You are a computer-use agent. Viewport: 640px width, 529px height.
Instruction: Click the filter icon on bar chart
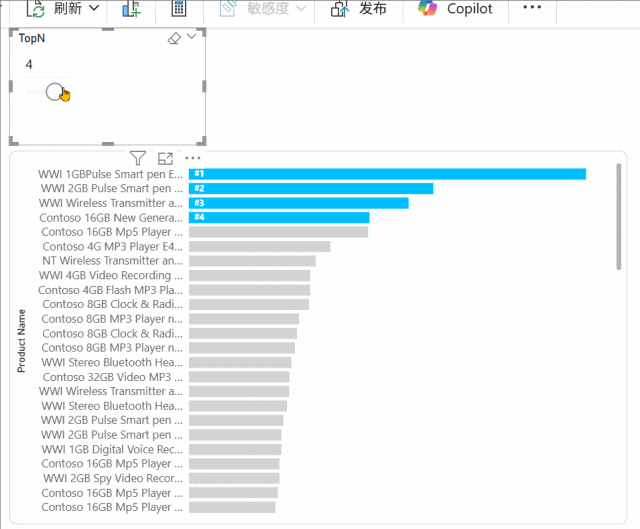point(138,158)
